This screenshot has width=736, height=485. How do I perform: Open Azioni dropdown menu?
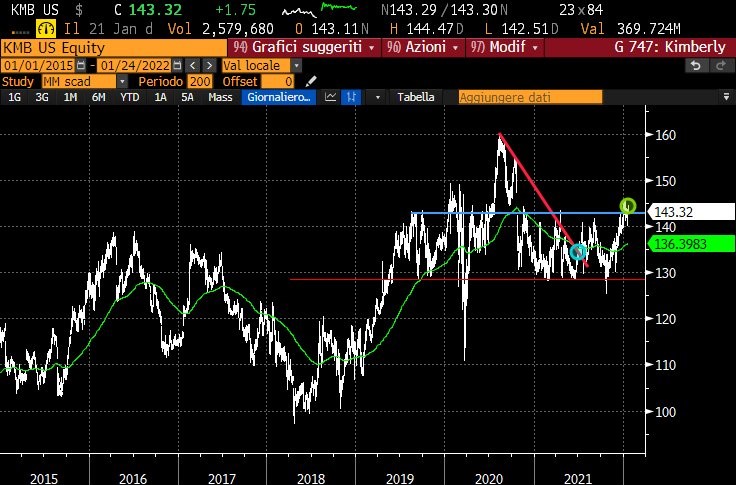click(x=423, y=47)
